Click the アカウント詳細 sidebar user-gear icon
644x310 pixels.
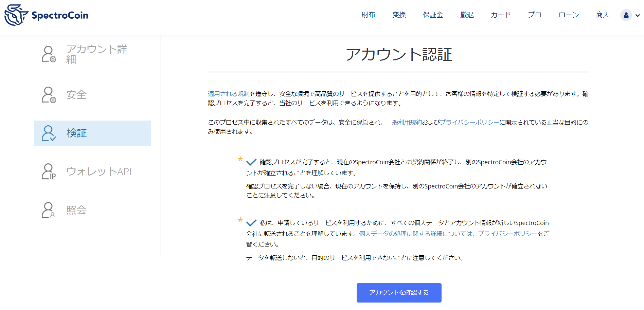point(49,54)
